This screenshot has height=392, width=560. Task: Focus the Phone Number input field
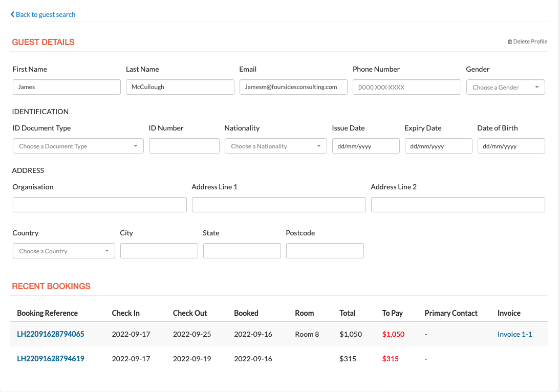[x=406, y=87]
